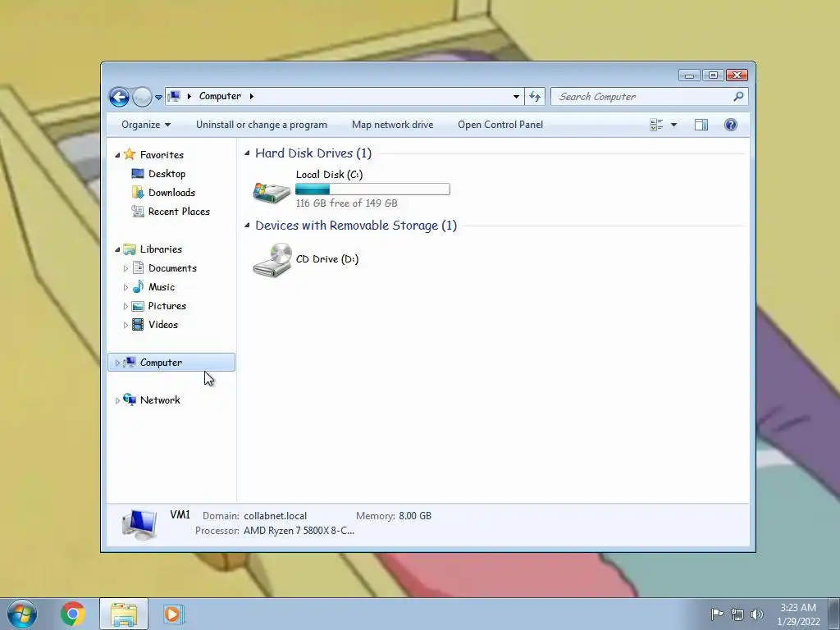Click the Libraries folder icon
The width and height of the screenshot is (840, 630).
click(130, 249)
